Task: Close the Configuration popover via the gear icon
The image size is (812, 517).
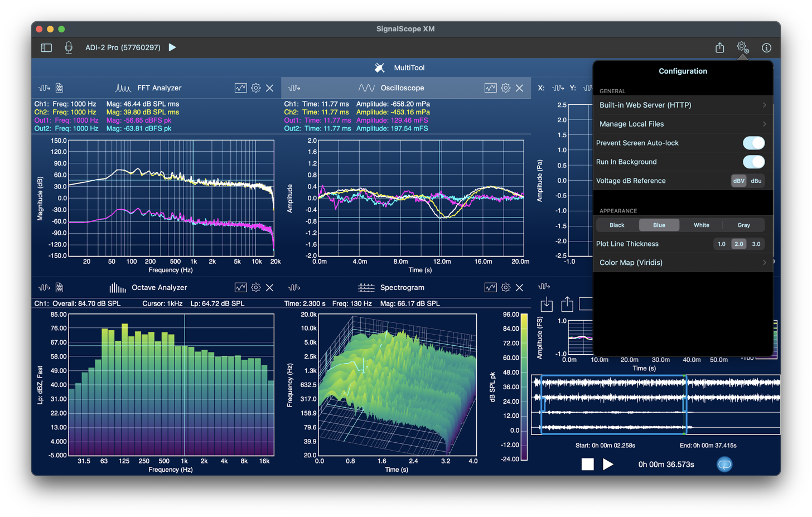Action: tap(742, 47)
